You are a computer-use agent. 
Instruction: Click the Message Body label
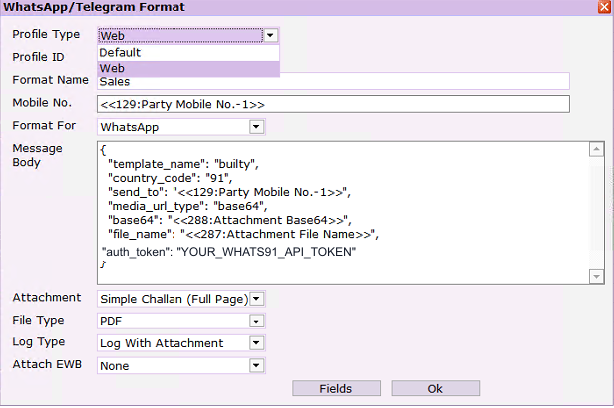coord(38,155)
